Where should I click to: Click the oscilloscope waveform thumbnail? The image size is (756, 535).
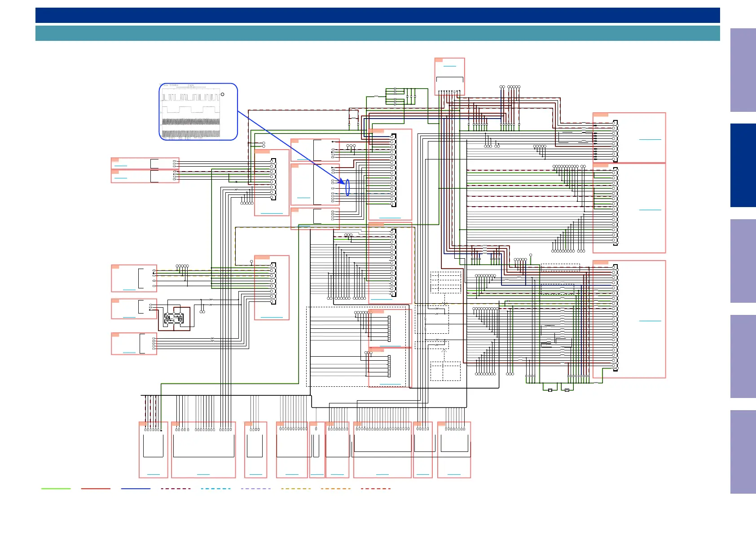click(191, 112)
